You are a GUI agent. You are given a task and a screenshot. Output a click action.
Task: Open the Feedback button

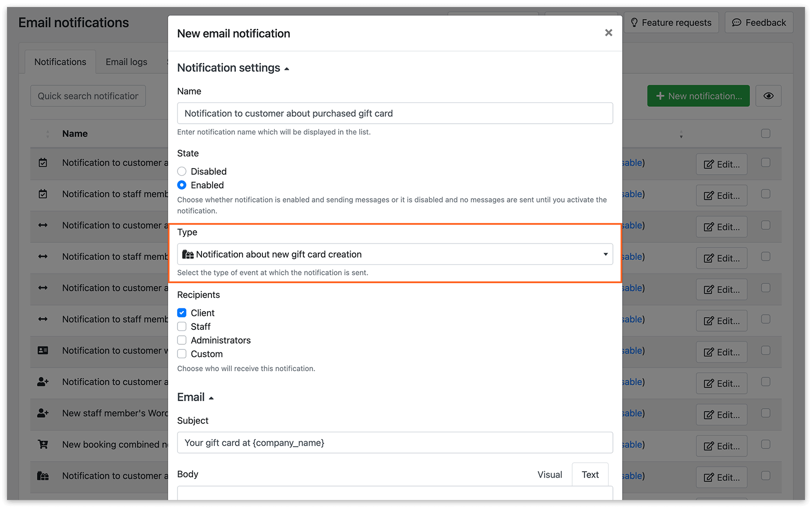point(759,22)
